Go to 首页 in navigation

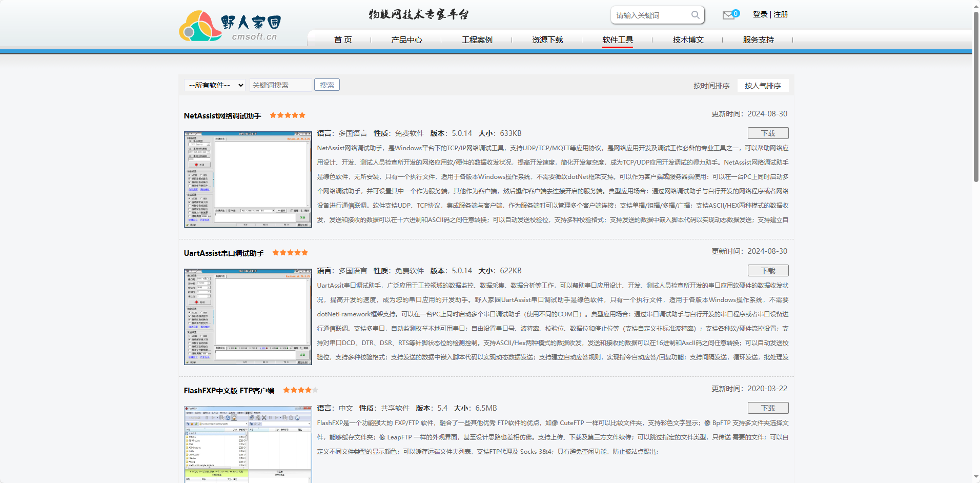tap(343, 39)
